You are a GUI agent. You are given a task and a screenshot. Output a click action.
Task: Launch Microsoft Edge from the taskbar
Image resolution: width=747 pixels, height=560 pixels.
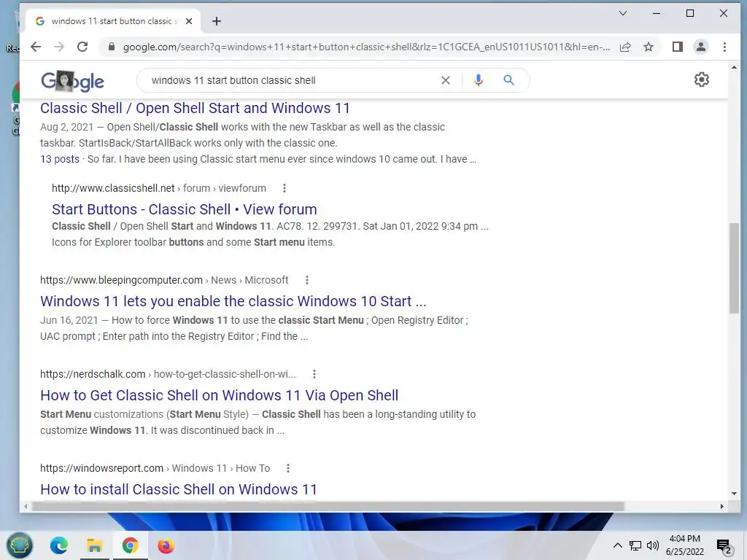(59, 545)
